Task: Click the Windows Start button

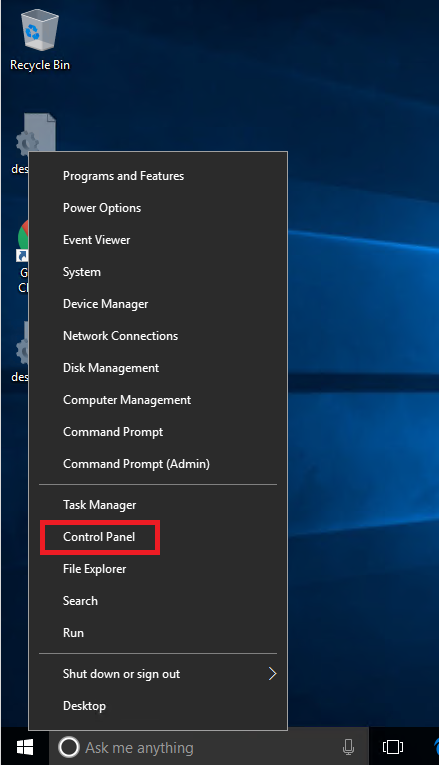Action: coord(24,747)
